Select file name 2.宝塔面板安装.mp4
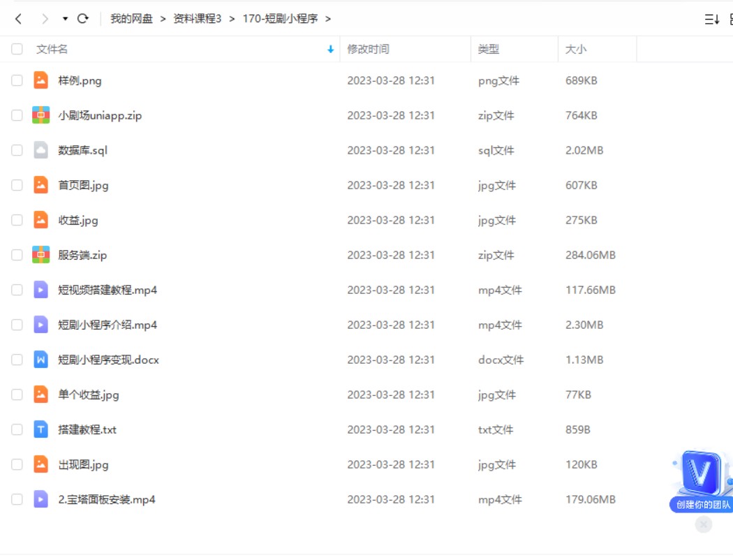Image resolution: width=733 pixels, height=560 pixels. [x=107, y=500]
